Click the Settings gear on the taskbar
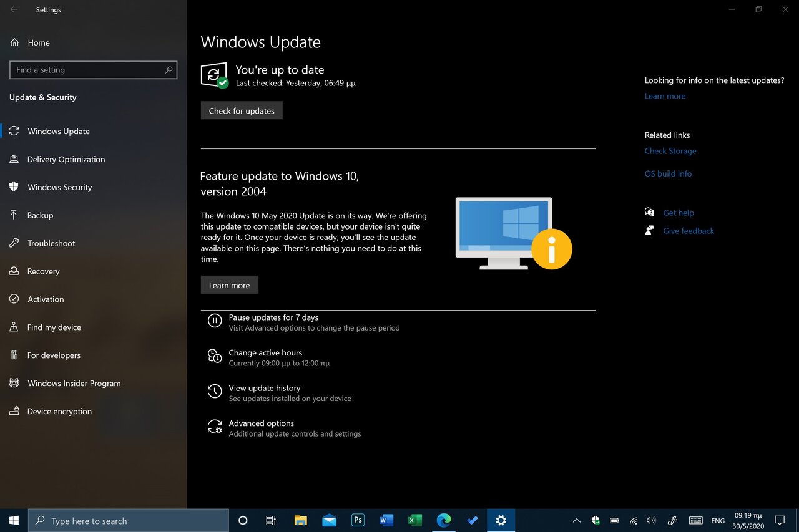The height and width of the screenshot is (532, 799). pos(501,520)
